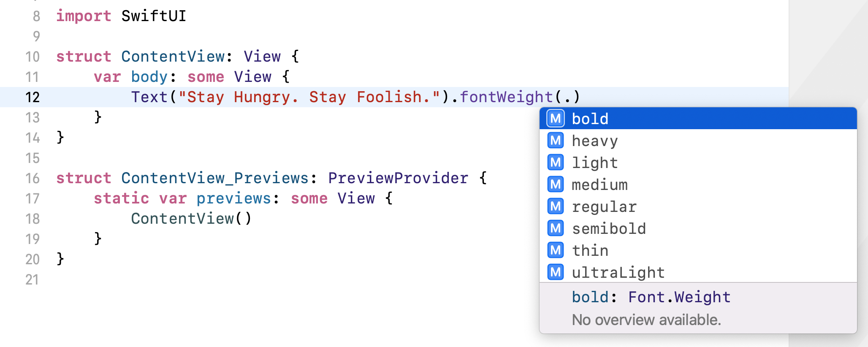This screenshot has height=347, width=868.
Task: Click the M method icon beside thin
Action: [555, 250]
